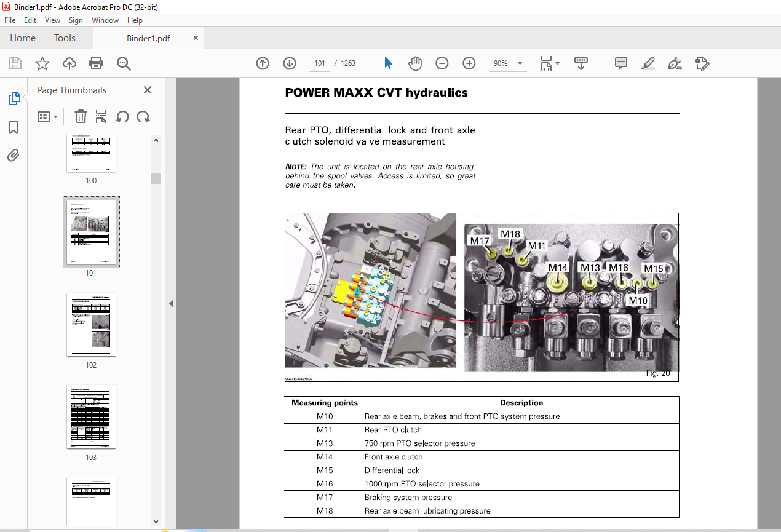Click the M17 label in the figure

(479, 240)
